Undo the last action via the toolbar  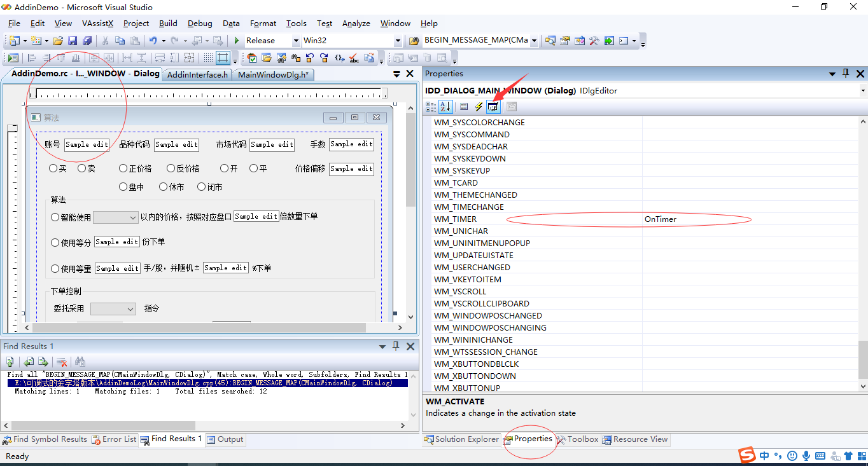(153, 41)
